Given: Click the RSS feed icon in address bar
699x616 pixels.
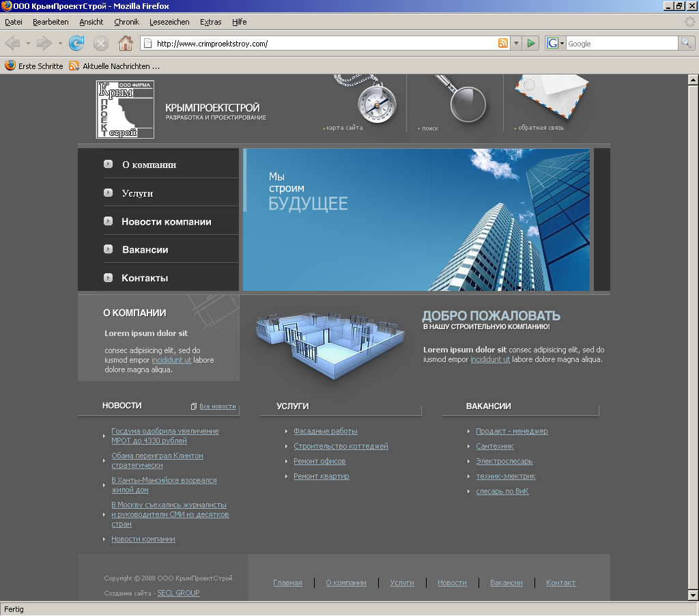Looking at the screenshot, I should click(503, 44).
